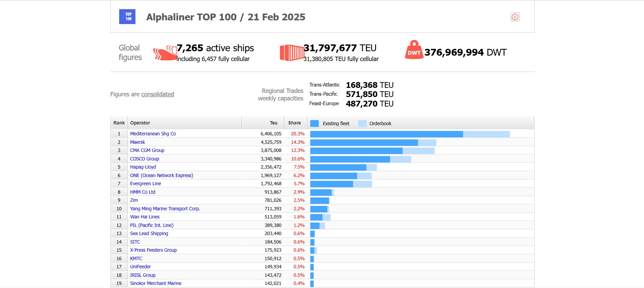The width and height of the screenshot is (644, 288).
Task: Click the Feast-Europe 487,270 TEU value
Action: 370,103
